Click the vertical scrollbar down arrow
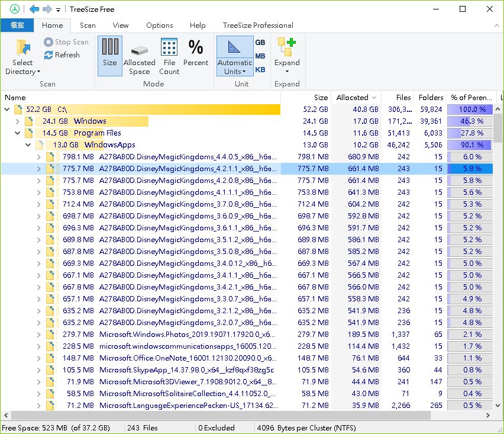504x434 pixels. [x=497, y=406]
